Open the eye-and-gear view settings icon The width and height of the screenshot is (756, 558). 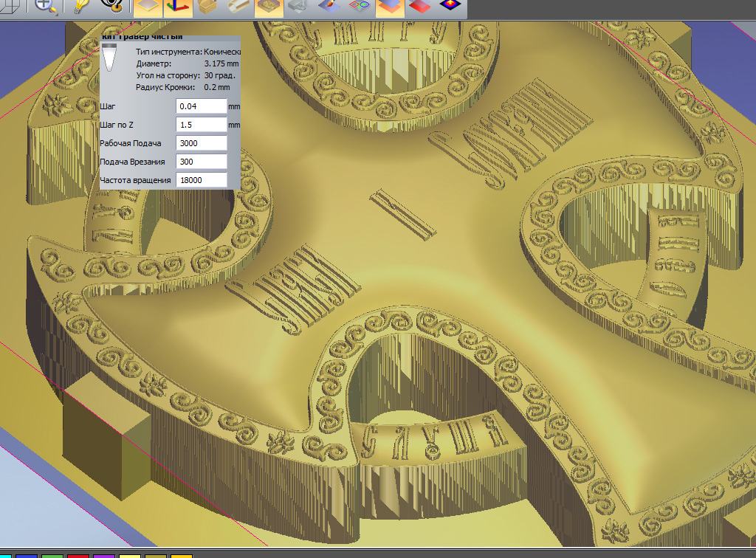(x=112, y=6)
